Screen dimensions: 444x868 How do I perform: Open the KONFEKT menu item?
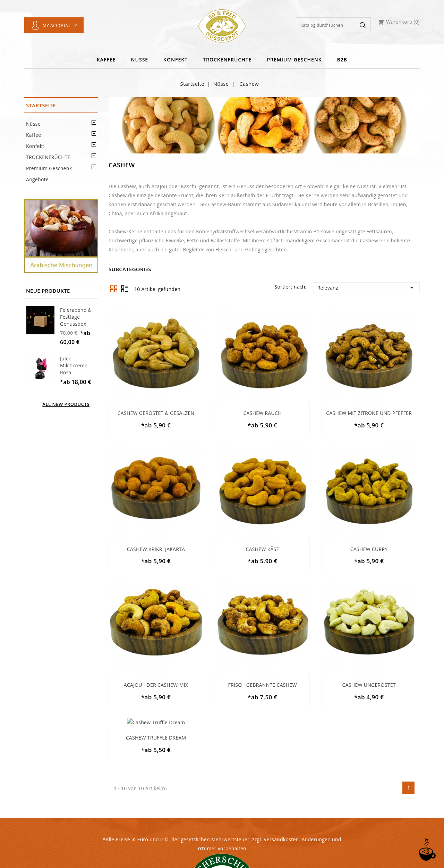(176, 60)
